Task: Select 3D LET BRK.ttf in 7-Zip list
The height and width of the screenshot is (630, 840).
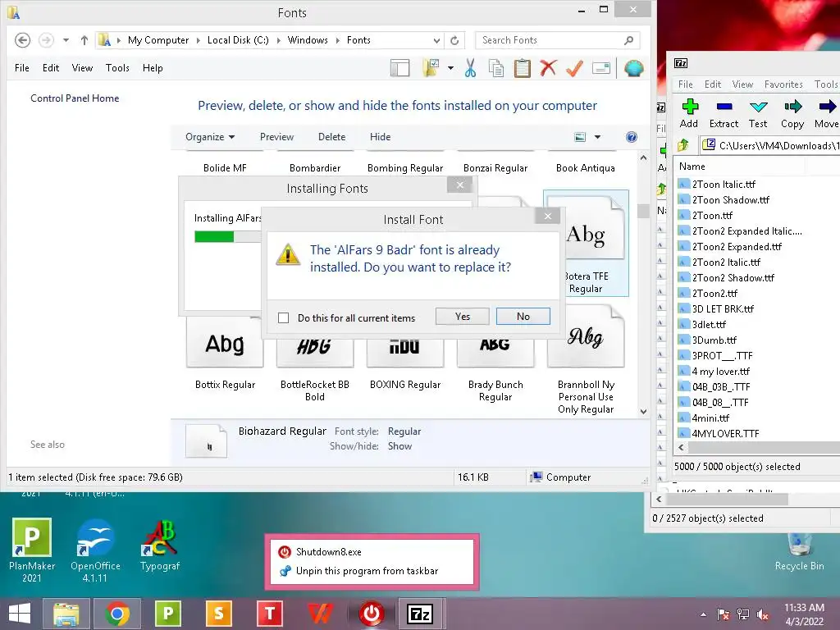Action: pyautogui.click(x=716, y=309)
